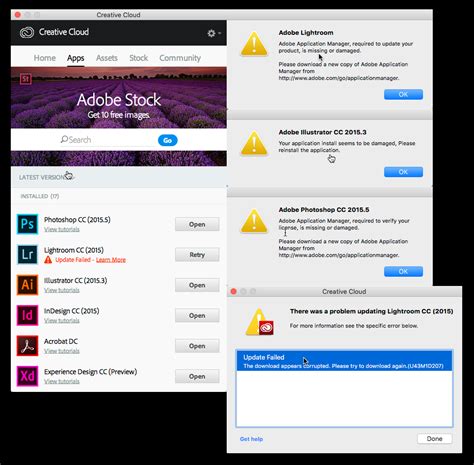Switch to the Home tab
Viewport: 474px width, 465px height.
click(45, 58)
